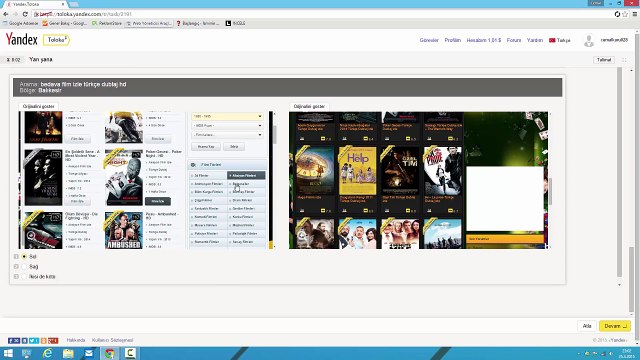Go back with the browser back arrow
Viewport: 640px width, 360px height.
[6, 14]
